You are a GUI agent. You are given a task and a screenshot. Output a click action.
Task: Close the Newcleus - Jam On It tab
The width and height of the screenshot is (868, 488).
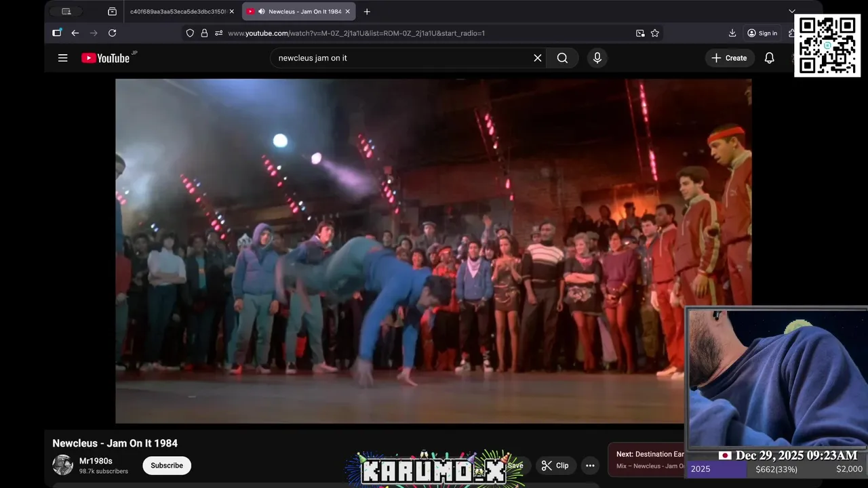pyautogui.click(x=348, y=12)
